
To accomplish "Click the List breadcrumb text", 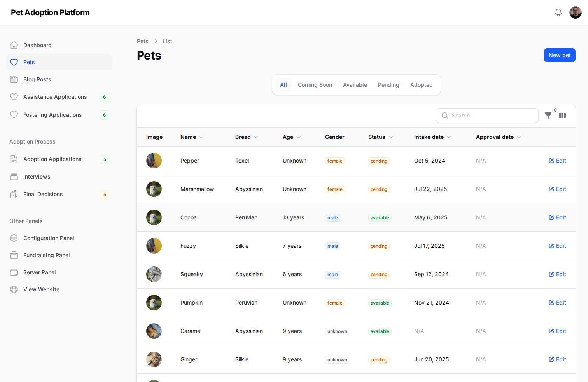I will (x=167, y=41).
